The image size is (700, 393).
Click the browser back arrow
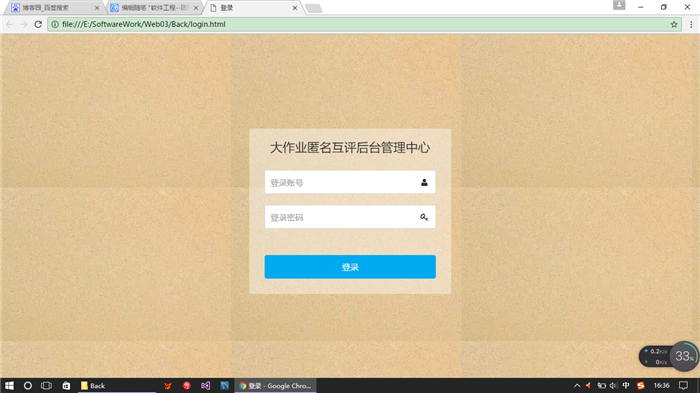point(10,24)
